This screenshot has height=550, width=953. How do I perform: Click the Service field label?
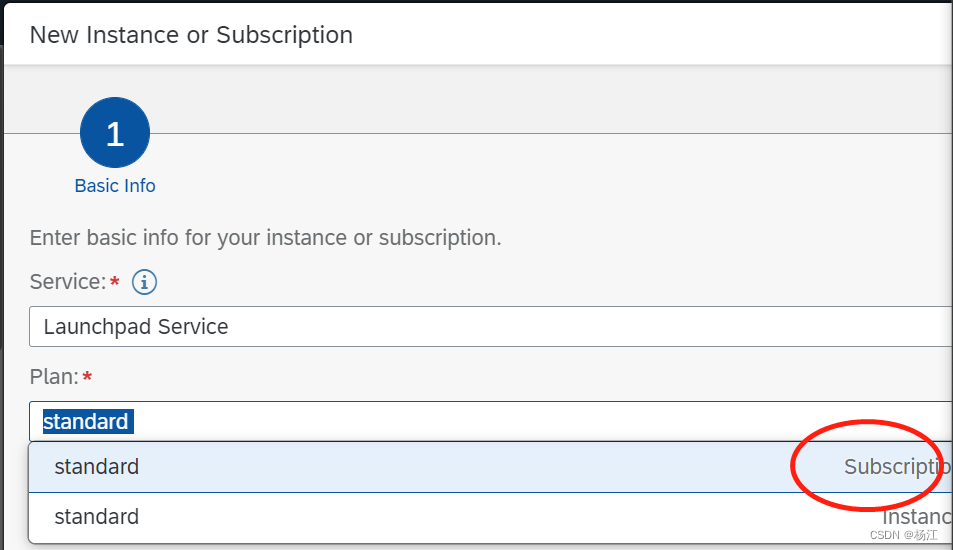click(67, 283)
